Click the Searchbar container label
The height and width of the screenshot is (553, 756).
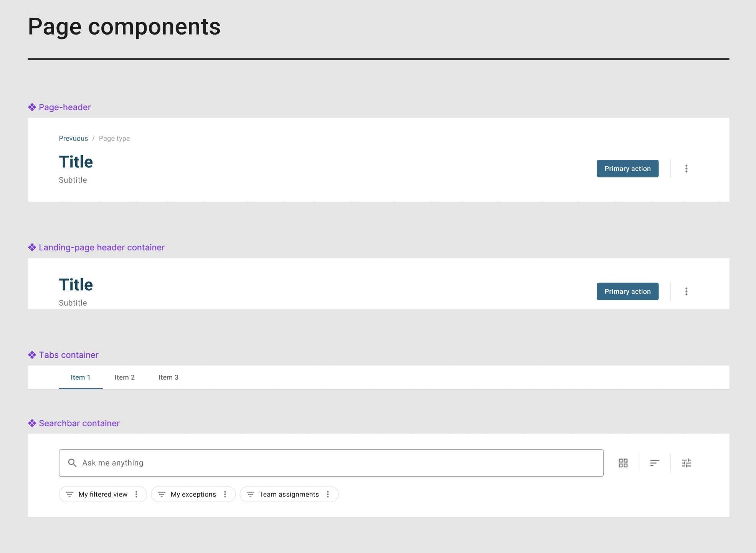(x=79, y=423)
